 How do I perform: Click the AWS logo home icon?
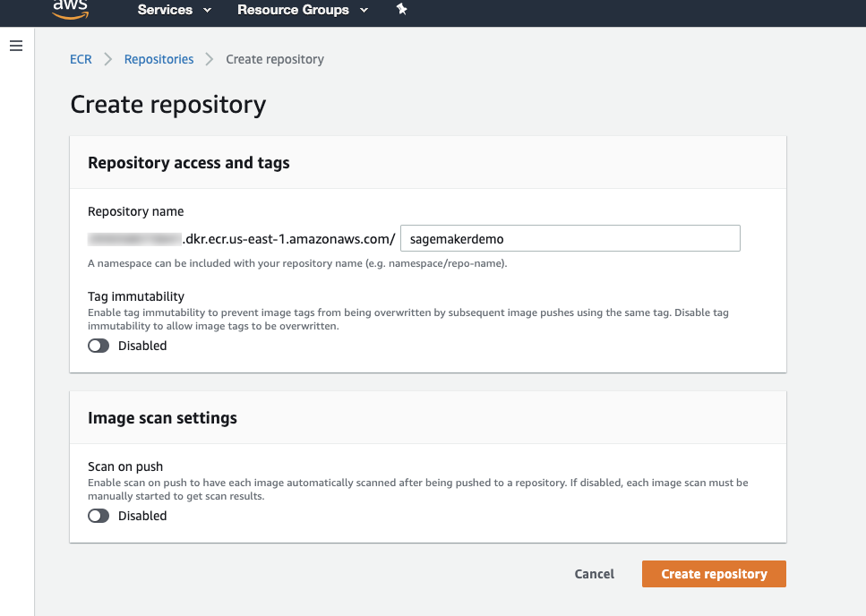[x=69, y=9]
